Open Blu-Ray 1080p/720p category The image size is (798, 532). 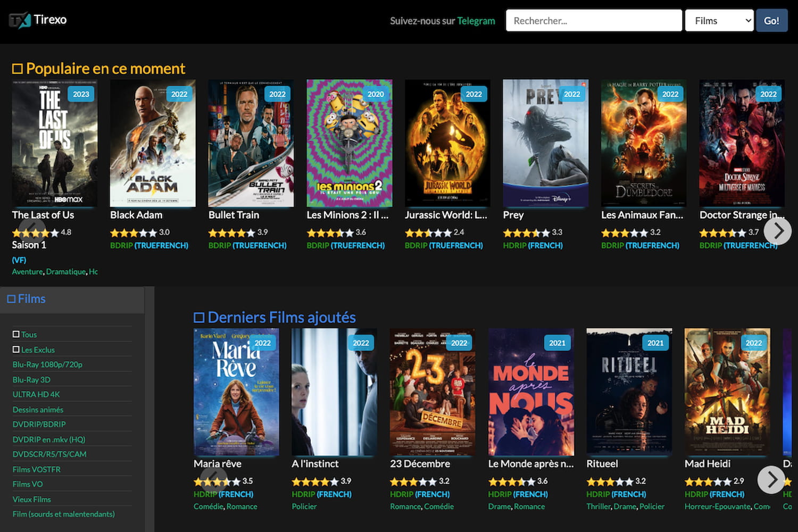[x=47, y=364]
